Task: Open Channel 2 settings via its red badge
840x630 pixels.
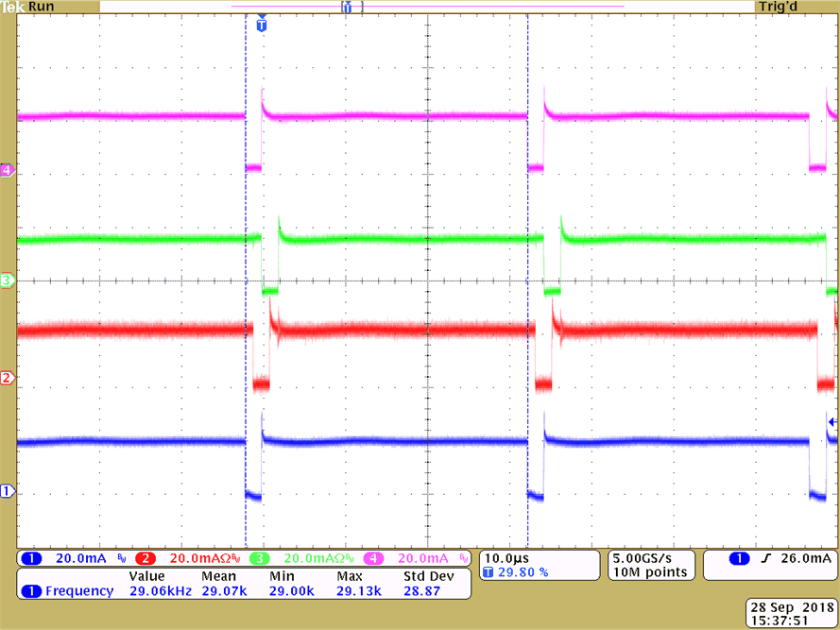Action: pyautogui.click(x=145, y=558)
